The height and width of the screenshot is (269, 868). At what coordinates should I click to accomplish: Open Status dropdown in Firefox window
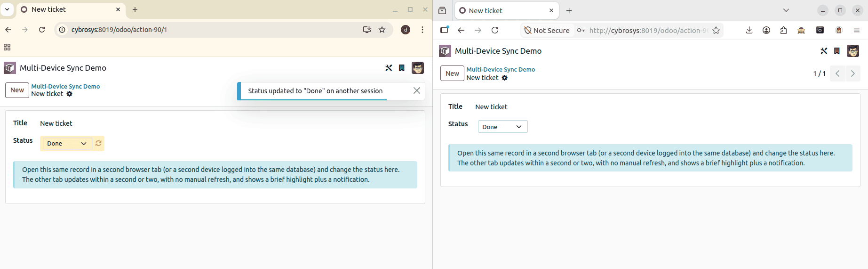tap(502, 127)
